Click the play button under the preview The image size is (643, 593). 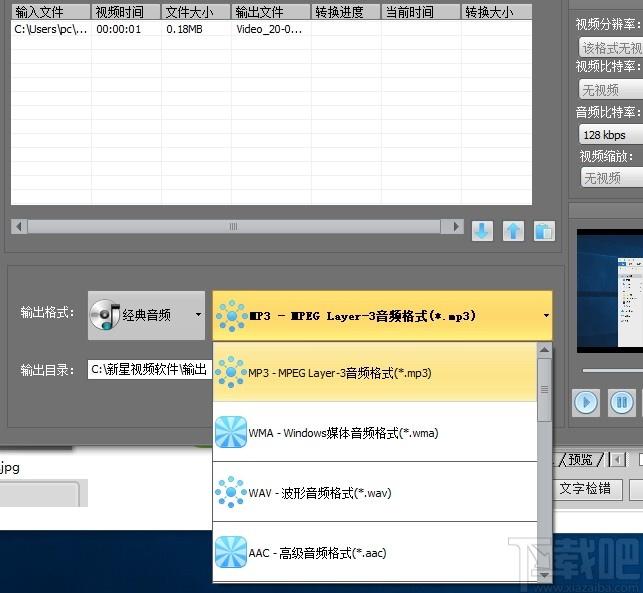coord(586,402)
